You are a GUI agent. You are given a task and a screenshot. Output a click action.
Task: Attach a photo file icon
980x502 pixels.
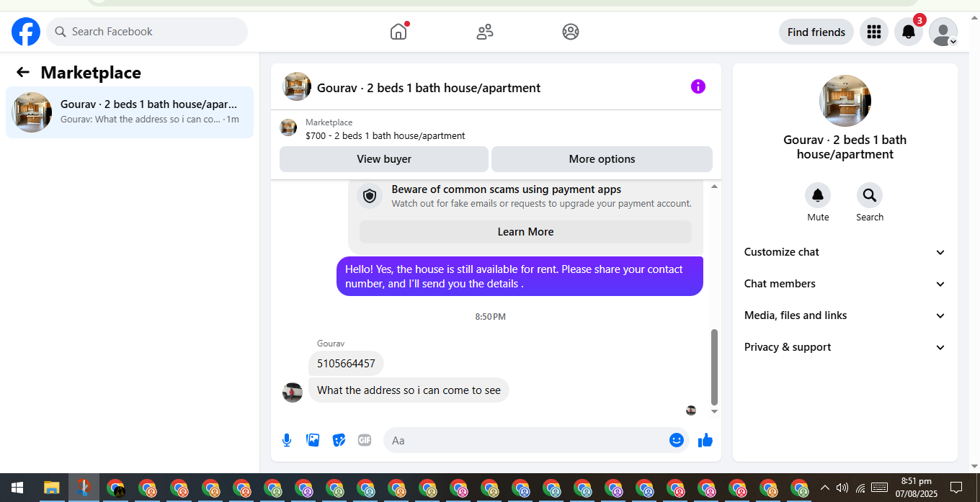(x=313, y=440)
